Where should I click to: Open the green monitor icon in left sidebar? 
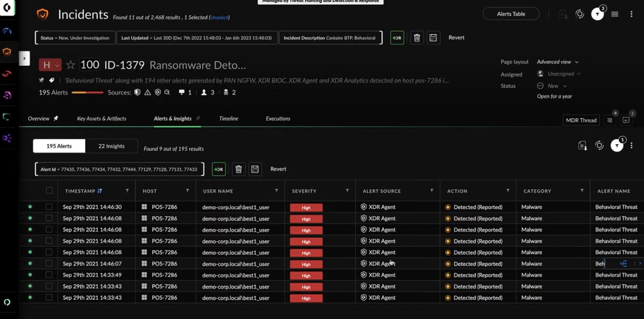tap(7, 117)
